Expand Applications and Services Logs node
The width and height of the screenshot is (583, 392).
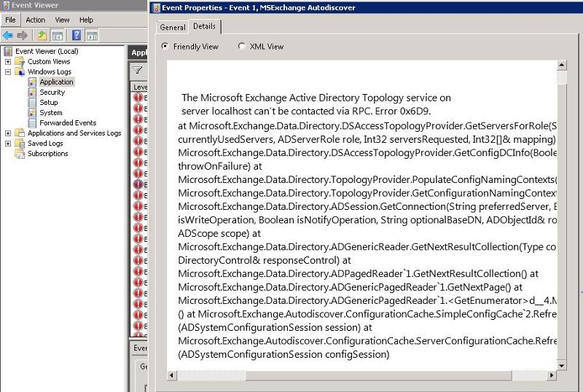pyautogui.click(x=8, y=133)
